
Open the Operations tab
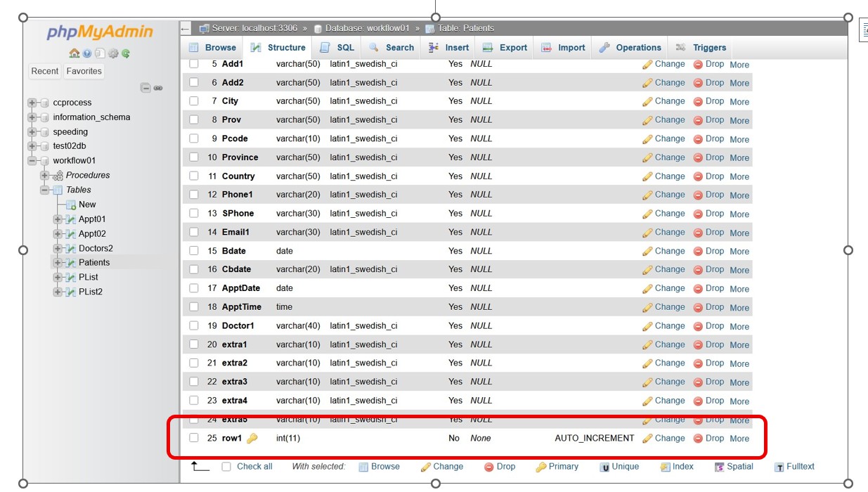630,48
